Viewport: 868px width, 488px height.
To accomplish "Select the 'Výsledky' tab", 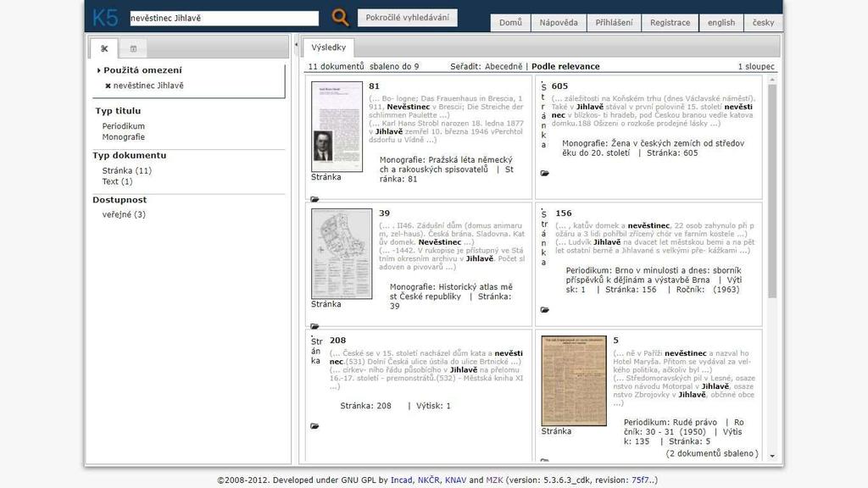I will click(328, 47).
